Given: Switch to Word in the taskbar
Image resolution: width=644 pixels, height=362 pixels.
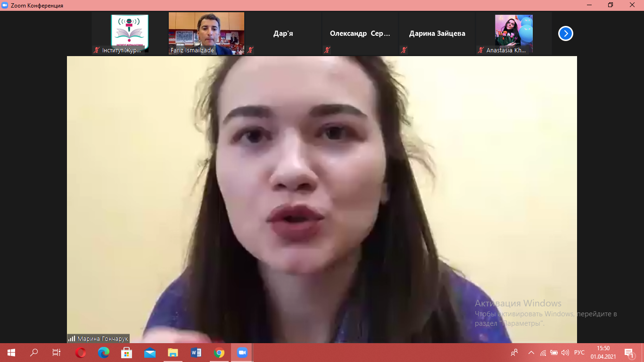Looking at the screenshot, I should coord(196,353).
